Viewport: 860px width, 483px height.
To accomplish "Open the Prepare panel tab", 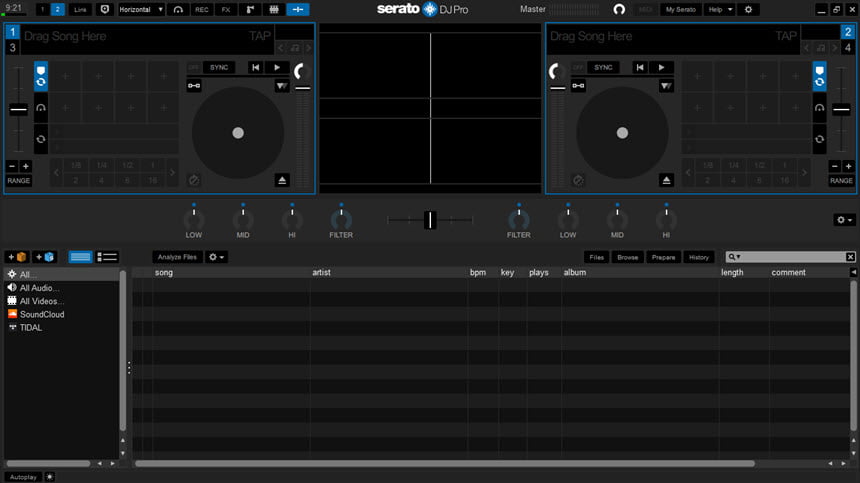I will tap(663, 257).
